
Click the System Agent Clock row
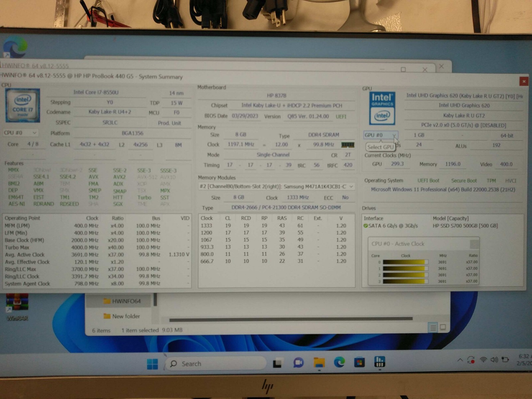pyautogui.click(x=97, y=284)
